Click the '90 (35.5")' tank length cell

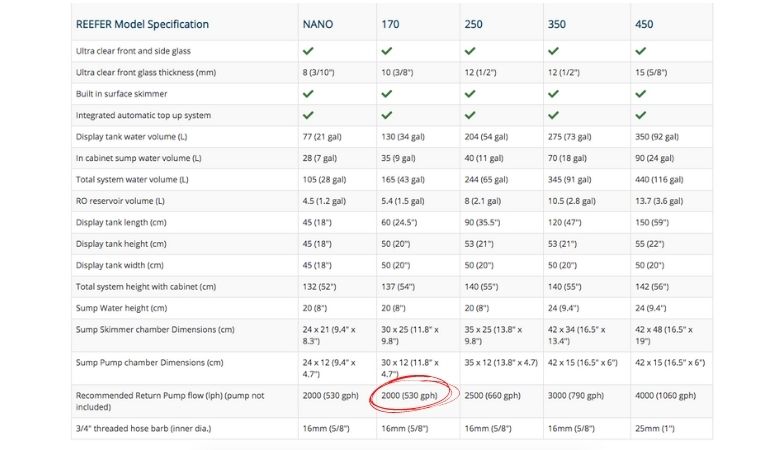[x=482, y=222]
